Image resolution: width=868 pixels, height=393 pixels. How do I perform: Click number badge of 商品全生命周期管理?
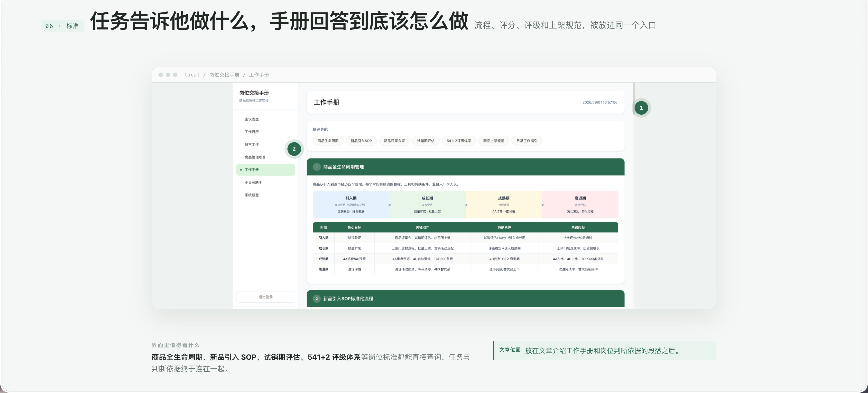click(316, 167)
